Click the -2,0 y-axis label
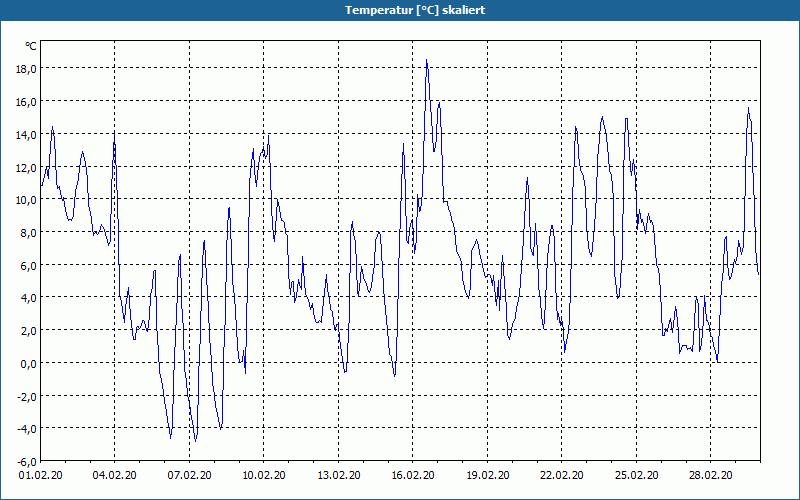Screen dimensions: 800x500 coord(27,396)
